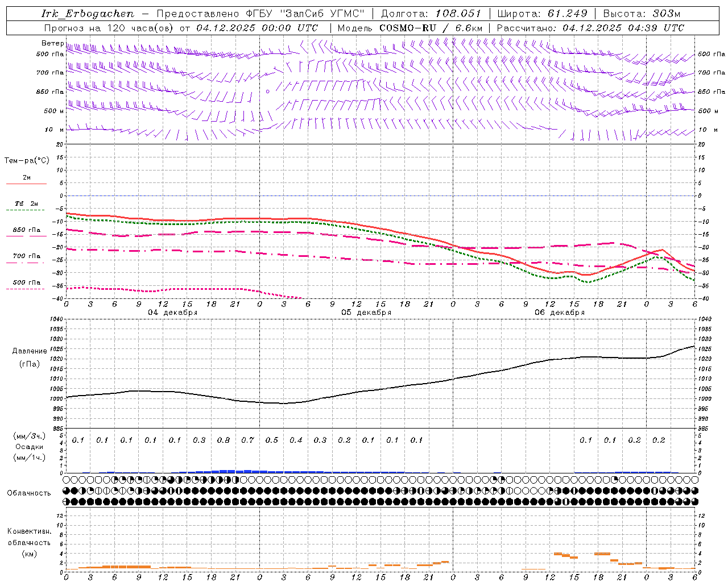Click the 'Долгота: 108.051' longitude field
728x582 pixels.
point(431,14)
